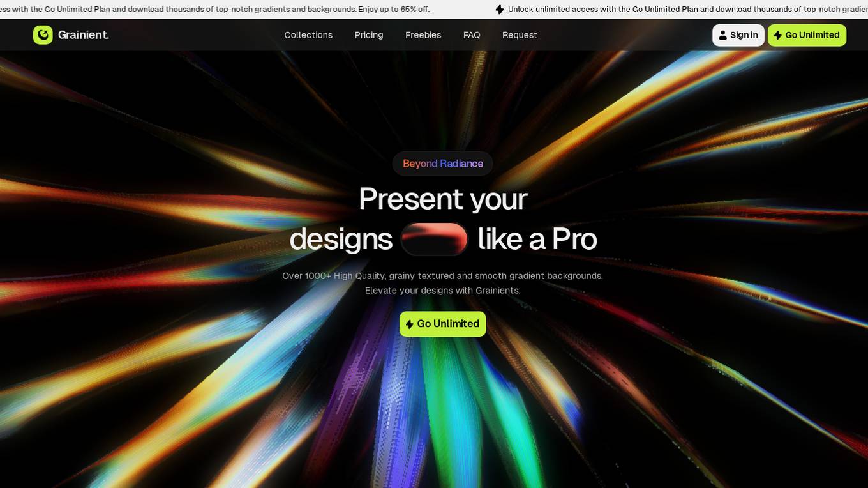Open the Collections menu item

[x=308, y=35]
